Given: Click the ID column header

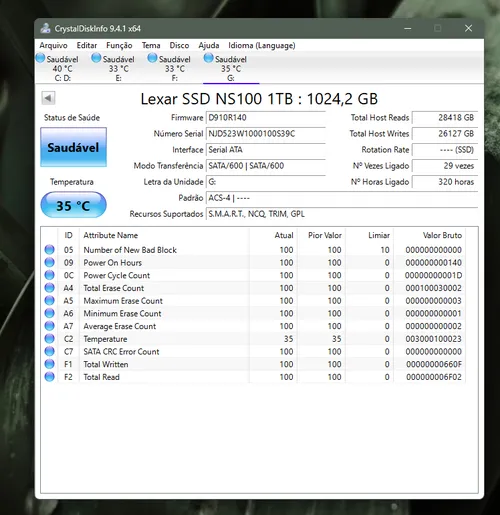Looking at the screenshot, I should 68,235.
